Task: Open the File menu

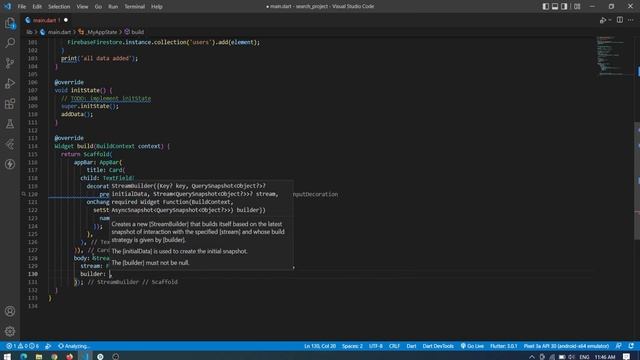Action: point(22,7)
